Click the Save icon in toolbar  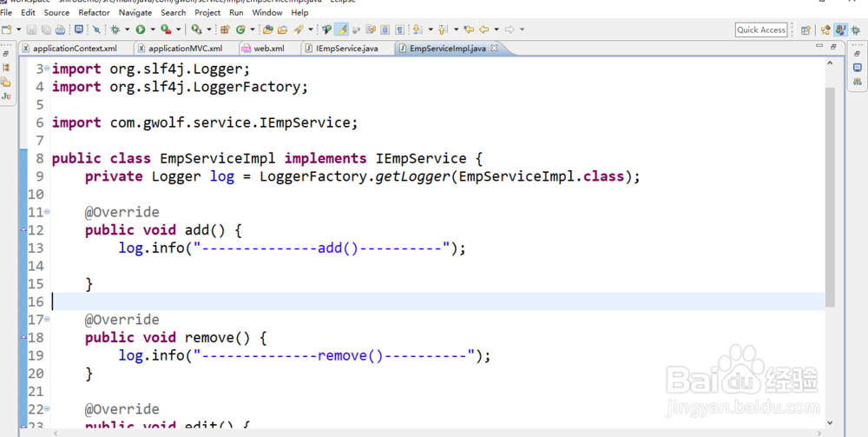tap(31, 30)
